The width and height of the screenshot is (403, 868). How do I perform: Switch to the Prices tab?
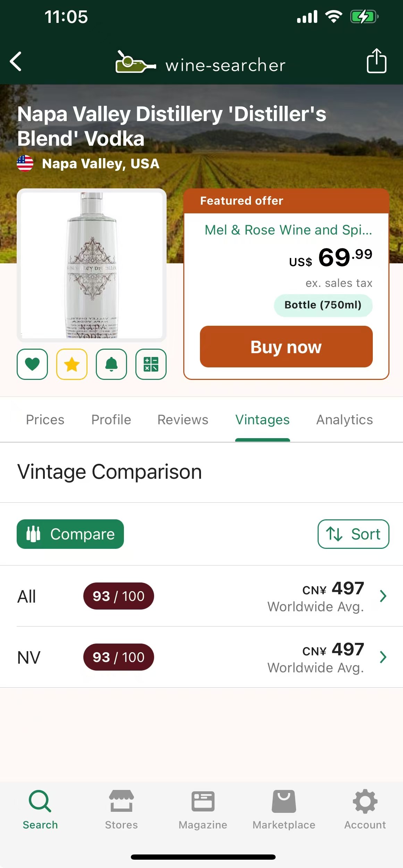pyautogui.click(x=45, y=420)
